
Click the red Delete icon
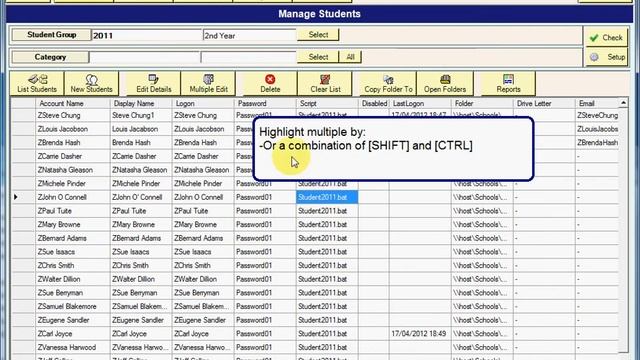tap(270, 83)
